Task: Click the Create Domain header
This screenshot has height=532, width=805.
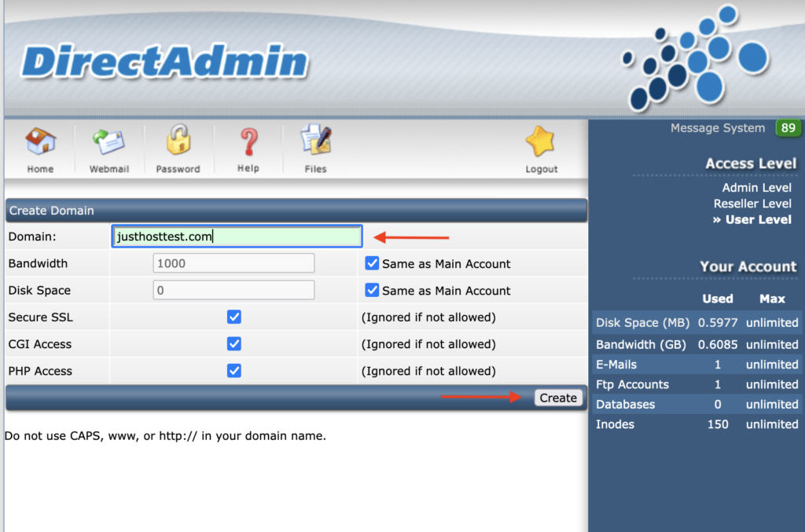Action: point(51,211)
